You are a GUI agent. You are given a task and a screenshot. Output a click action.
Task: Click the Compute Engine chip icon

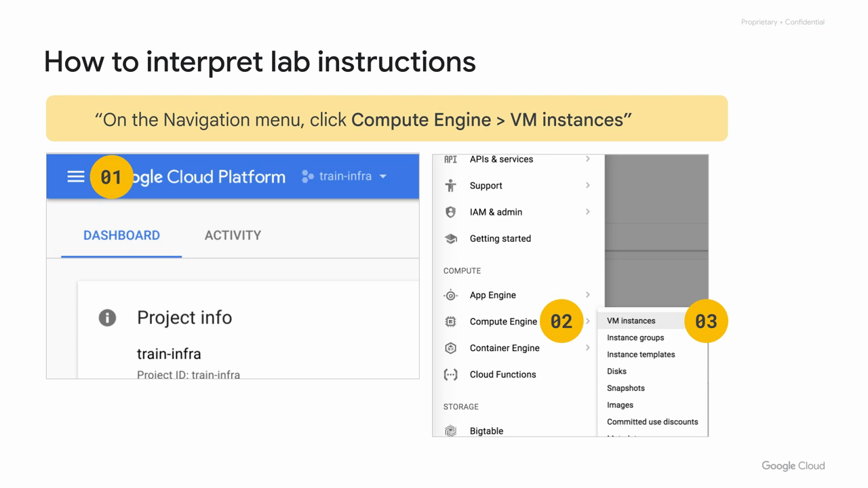[450, 321]
